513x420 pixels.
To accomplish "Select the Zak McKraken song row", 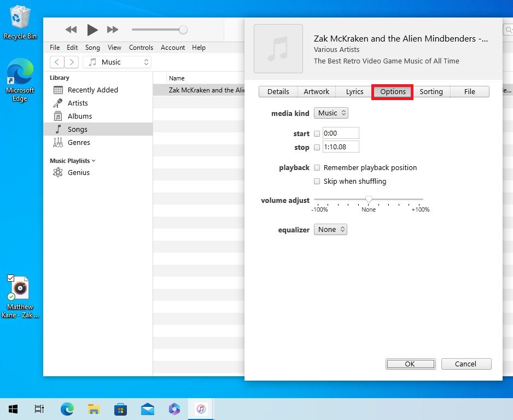I will coord(199,90).
